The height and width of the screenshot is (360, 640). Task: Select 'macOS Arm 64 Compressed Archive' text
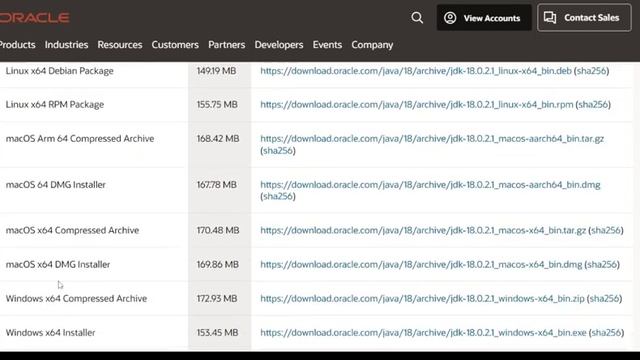pyautogui.click(x=80, y=138)
